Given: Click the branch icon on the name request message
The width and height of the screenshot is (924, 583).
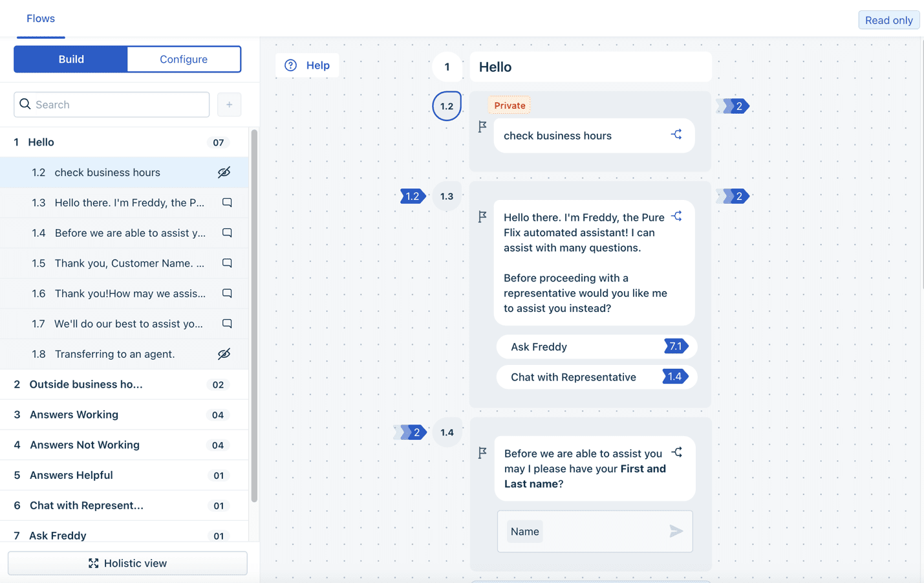Looking at the screenshot, I should pyautogui.click(x=676, y=452).
